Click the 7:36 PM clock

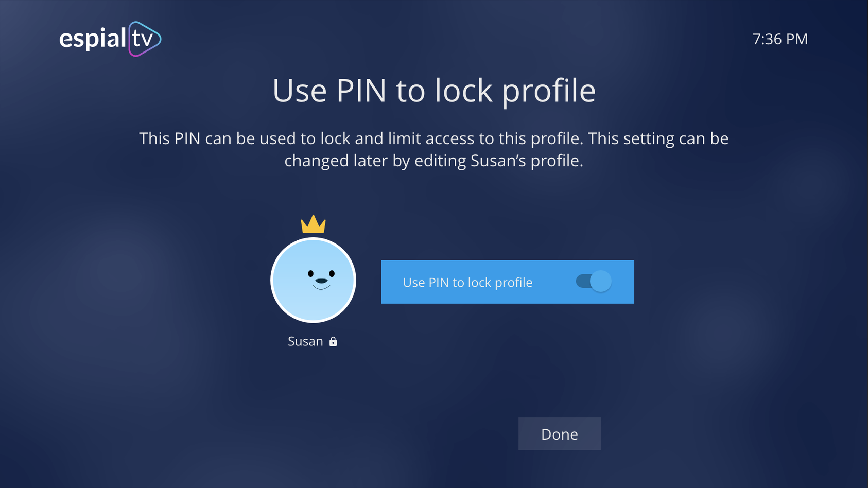click(x=780, y=39)
